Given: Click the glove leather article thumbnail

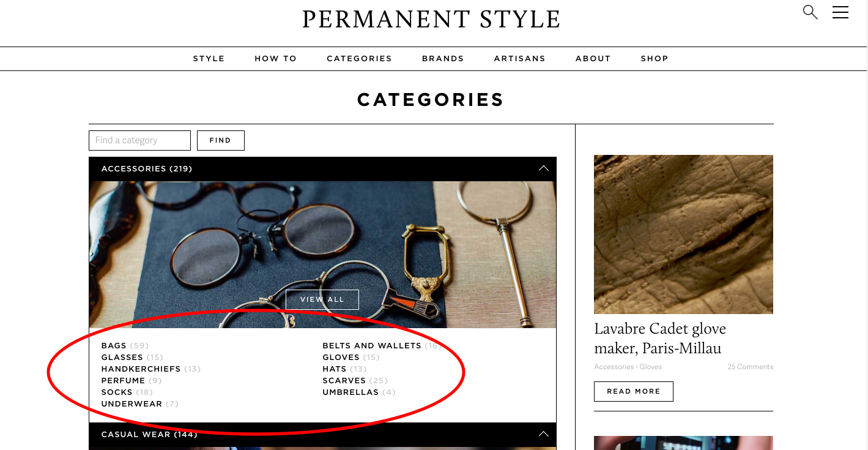Looking at the screenshot, I should coord(683,234).
